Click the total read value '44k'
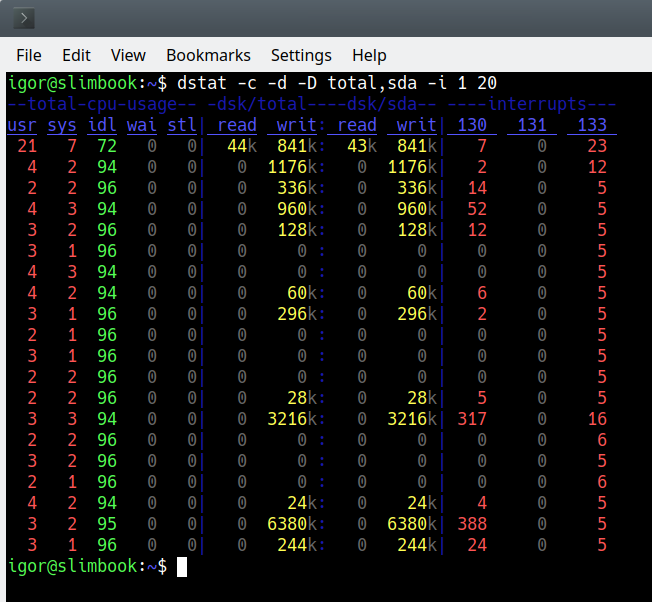 (x=242, y=146)
